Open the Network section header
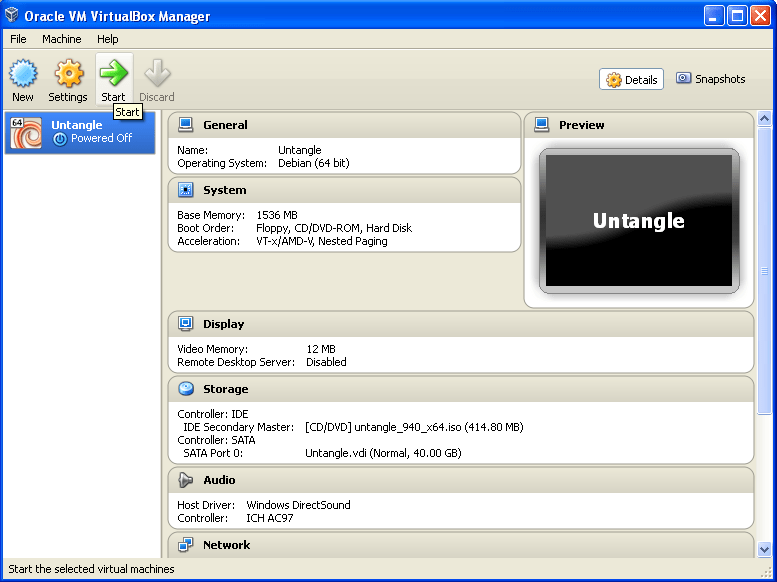The height and width of the screenshot is (582, 777). [461, 545]
